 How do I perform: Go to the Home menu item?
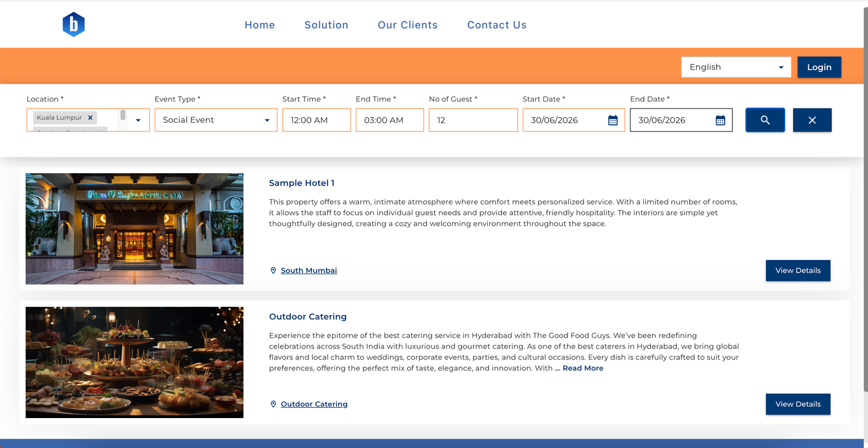pos(260,25)
